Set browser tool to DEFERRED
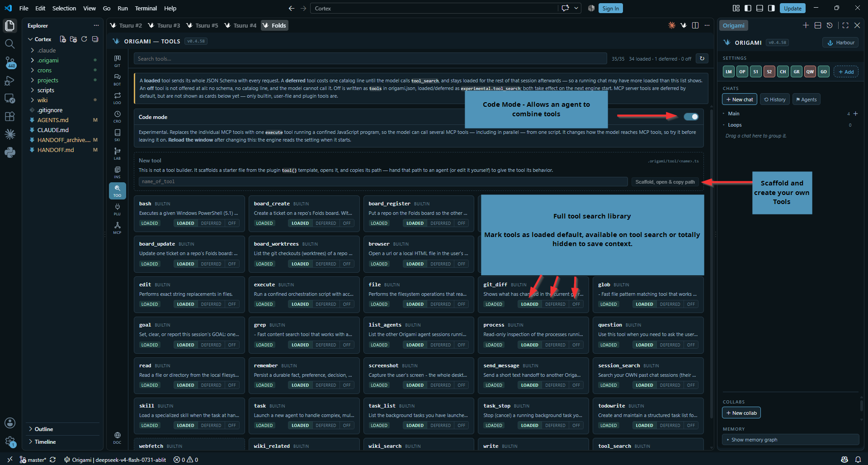Screen dimensions: 868x465 click(441, 264)
